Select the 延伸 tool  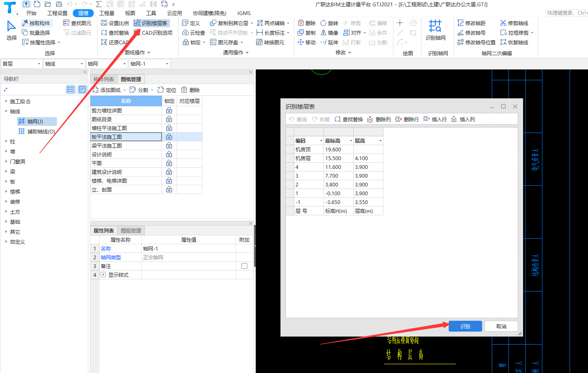(x=329, y=42)
